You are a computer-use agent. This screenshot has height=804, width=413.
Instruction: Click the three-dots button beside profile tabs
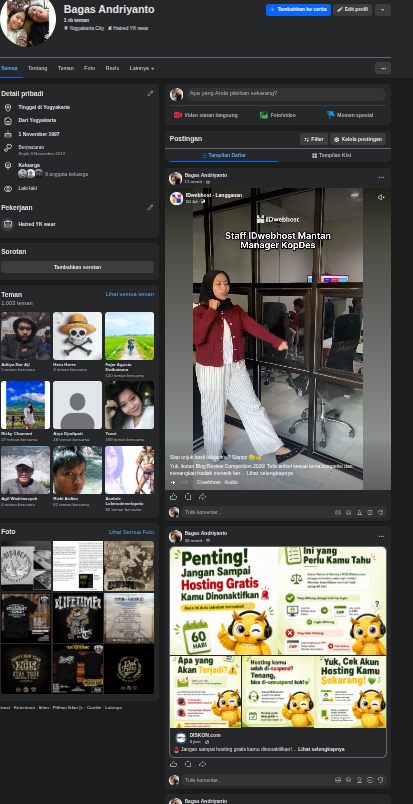coord(383,68)
